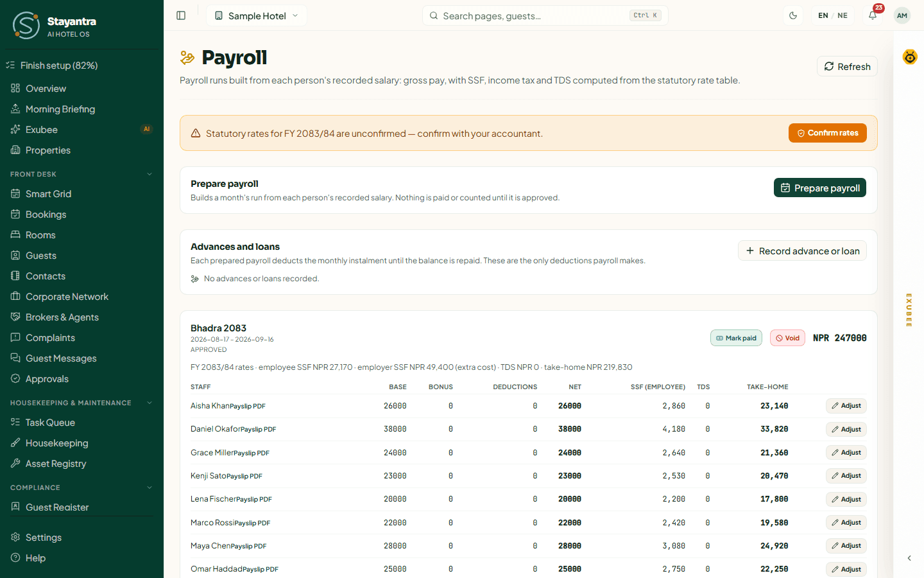
Task: Open Brokers & Agents
Action: click(81, 317)
